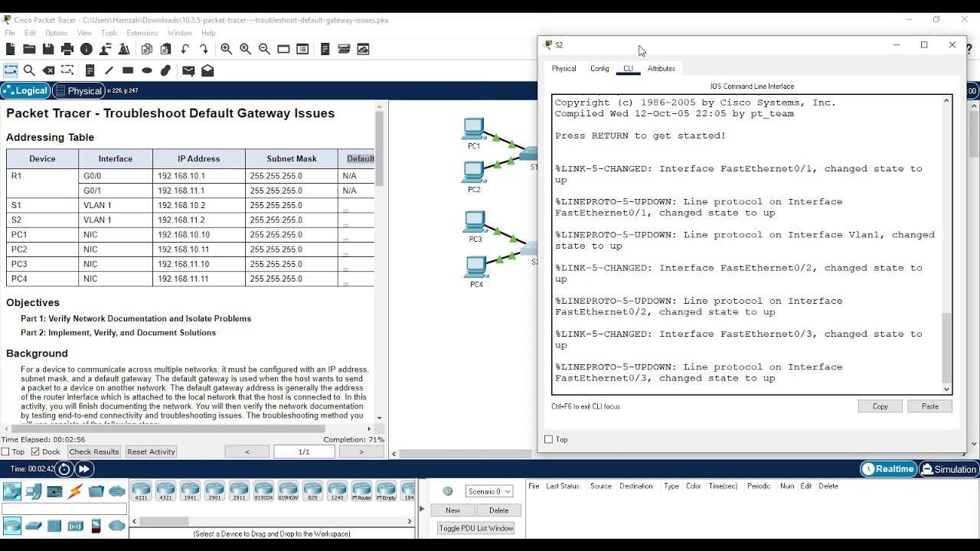The width and height of the screenshot is (980, 551).
Task: Activate the Select tool
Action: click(x=11, y=70)
